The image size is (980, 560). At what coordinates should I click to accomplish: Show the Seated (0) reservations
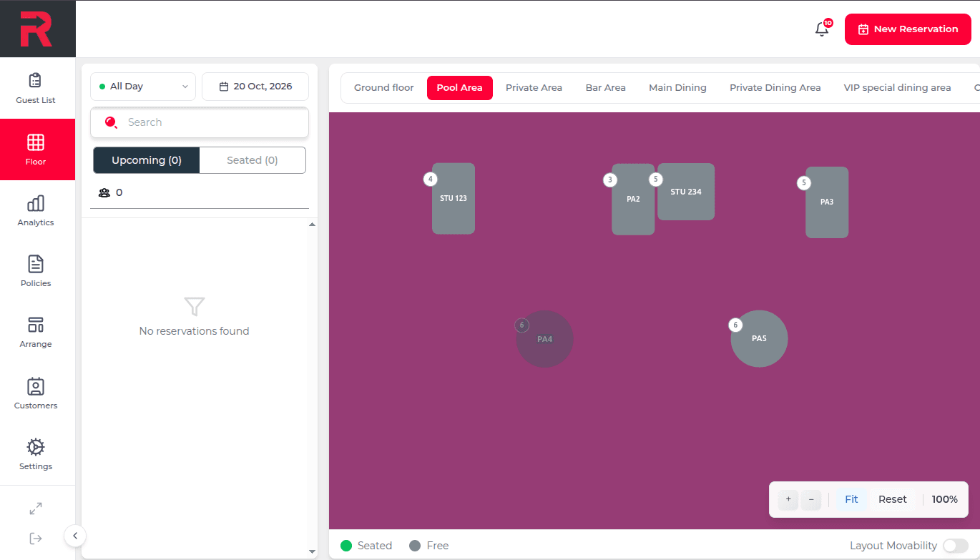253,160
